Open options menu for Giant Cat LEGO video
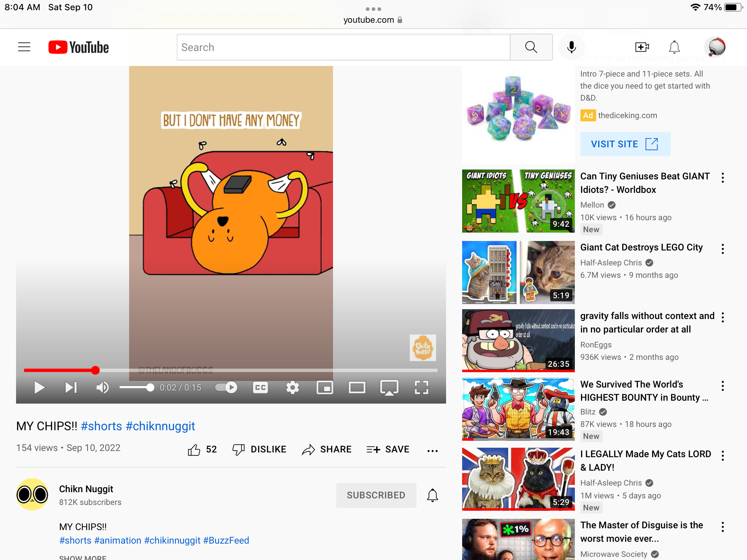The image size is (747, 560). 723,249
